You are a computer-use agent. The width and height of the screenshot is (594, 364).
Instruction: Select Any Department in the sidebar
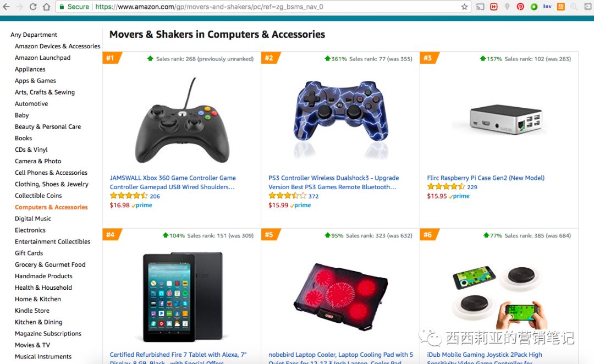pos(34,35)
